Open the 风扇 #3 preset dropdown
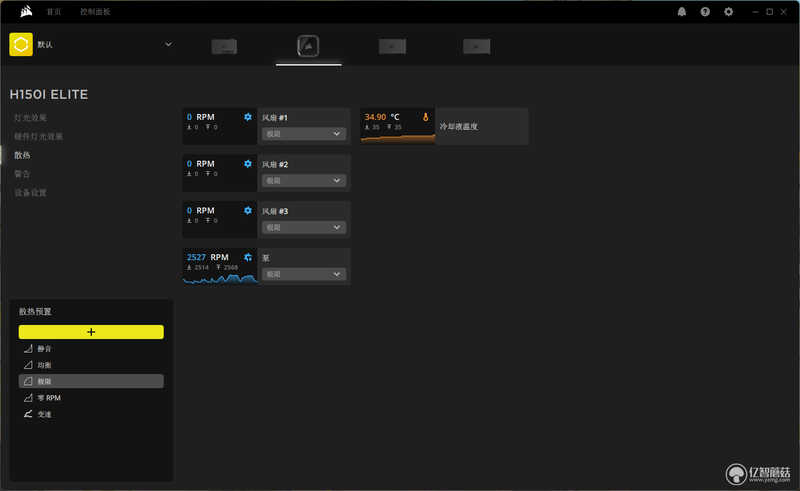This screenshot has width=800, height=491. click(304, 227)
